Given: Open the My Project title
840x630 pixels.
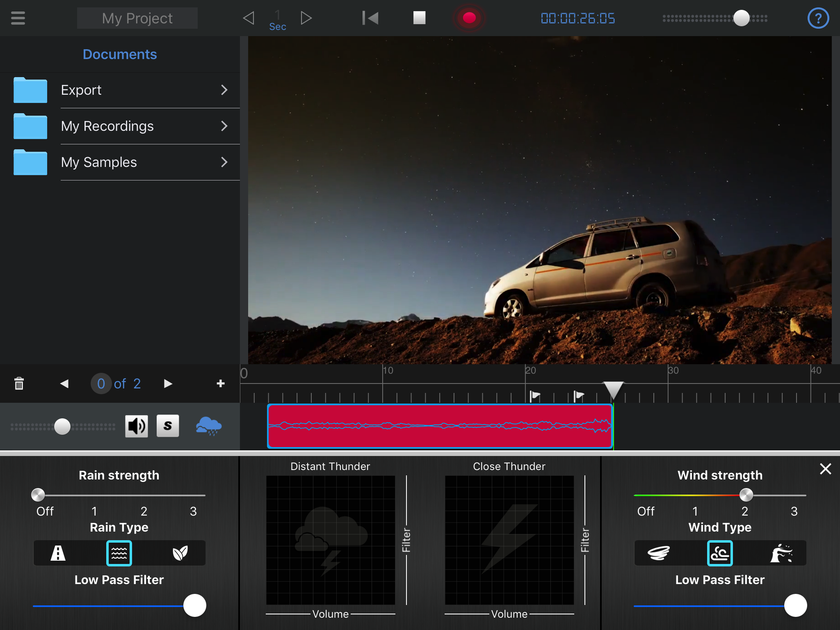Looking at the screenshot, I should pyautogui.click(x=137, y=18).
